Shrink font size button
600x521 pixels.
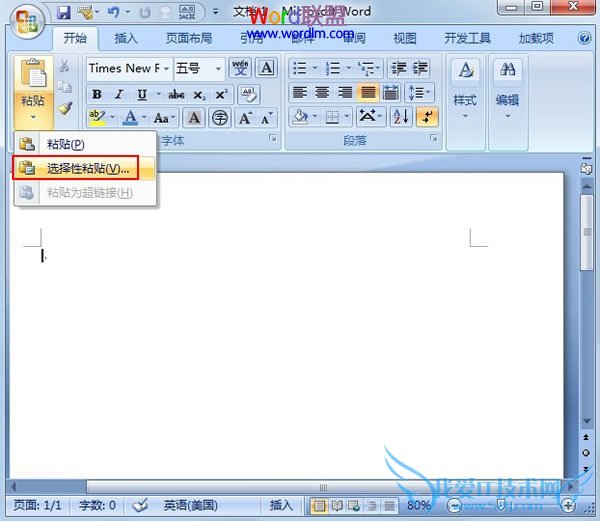266,118
